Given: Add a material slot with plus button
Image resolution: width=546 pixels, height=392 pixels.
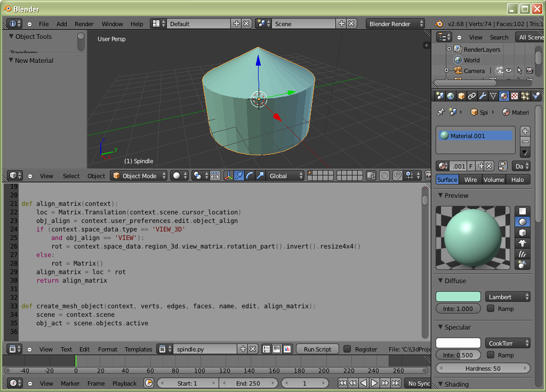Looking at the screenshot, I should 525,131.
